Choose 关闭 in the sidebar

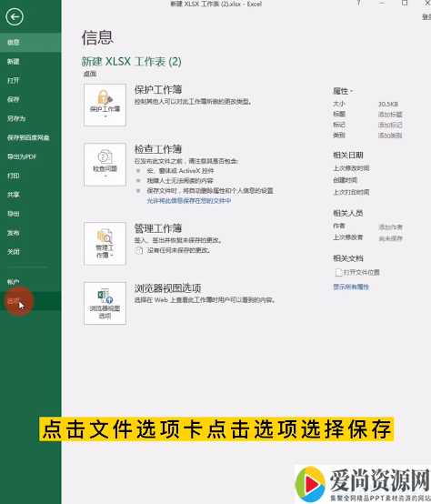pyautogui.click(x=31, y=252)
